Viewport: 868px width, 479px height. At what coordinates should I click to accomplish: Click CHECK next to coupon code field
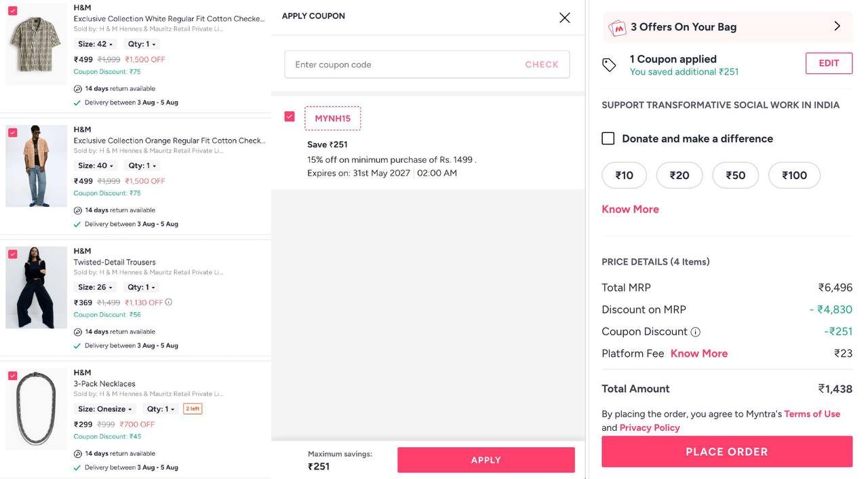pos(542,64)
